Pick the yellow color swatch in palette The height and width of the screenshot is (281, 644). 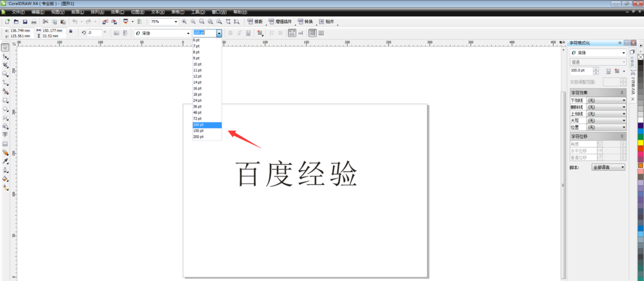640,142
